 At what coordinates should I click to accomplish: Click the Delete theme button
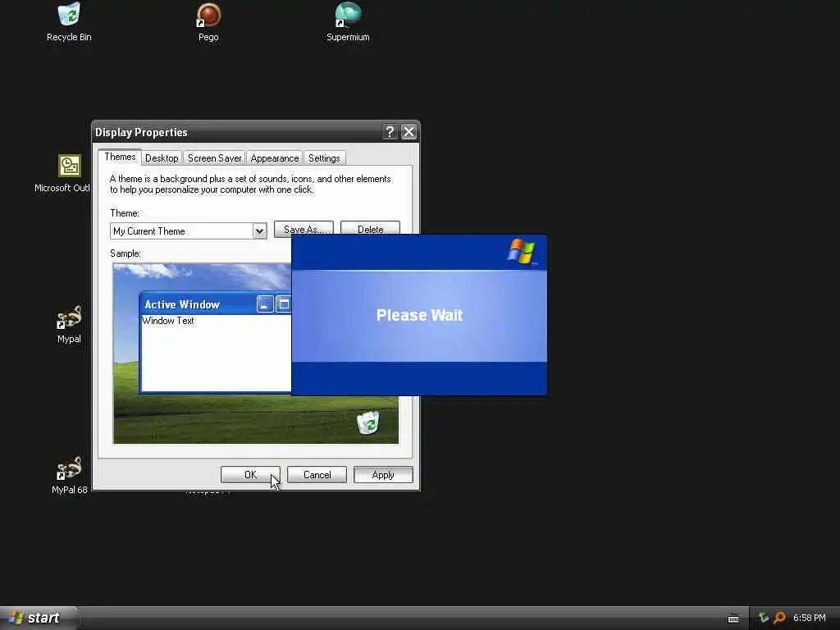point(370,228)
